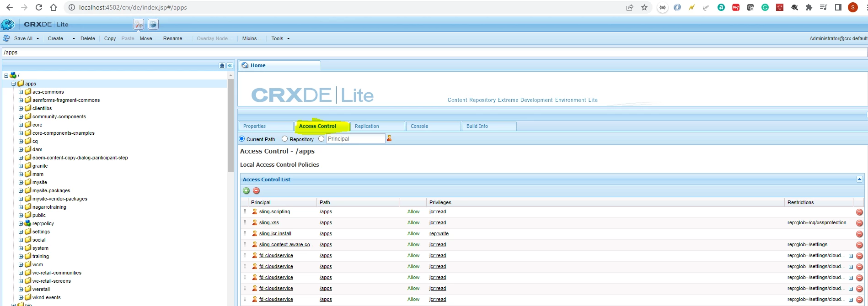Click the tree panel sync icon
The image size is (868, 306).
(x=222, y=66)
